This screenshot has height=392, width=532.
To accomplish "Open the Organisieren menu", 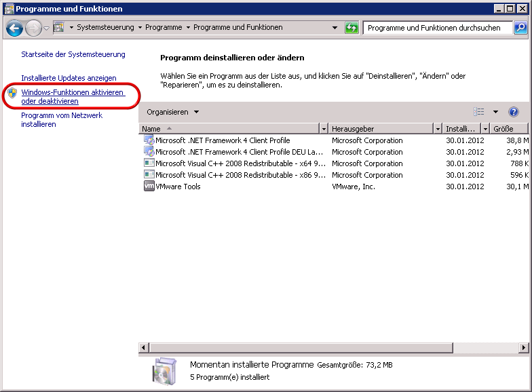I will (172, 112).
